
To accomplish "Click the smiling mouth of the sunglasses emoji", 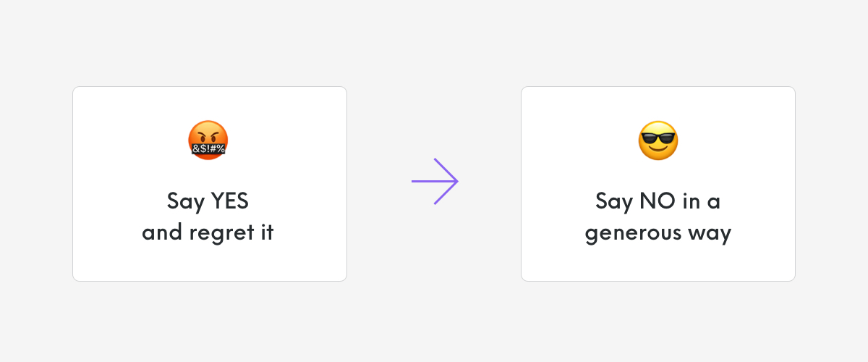I will point(658,149).
